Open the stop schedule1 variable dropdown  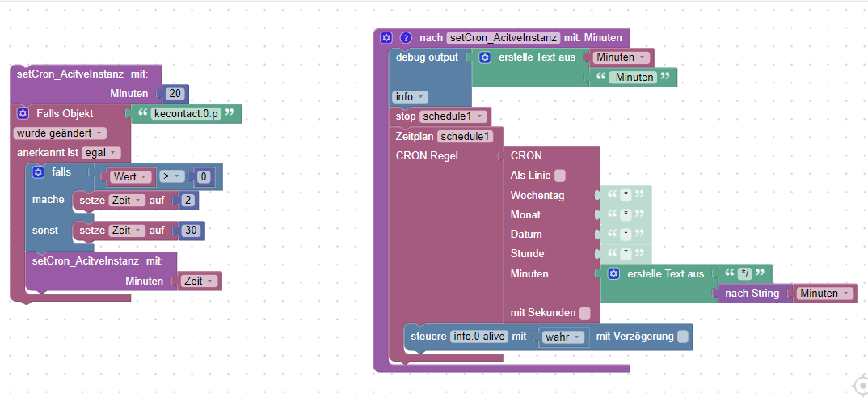point(454,116)
